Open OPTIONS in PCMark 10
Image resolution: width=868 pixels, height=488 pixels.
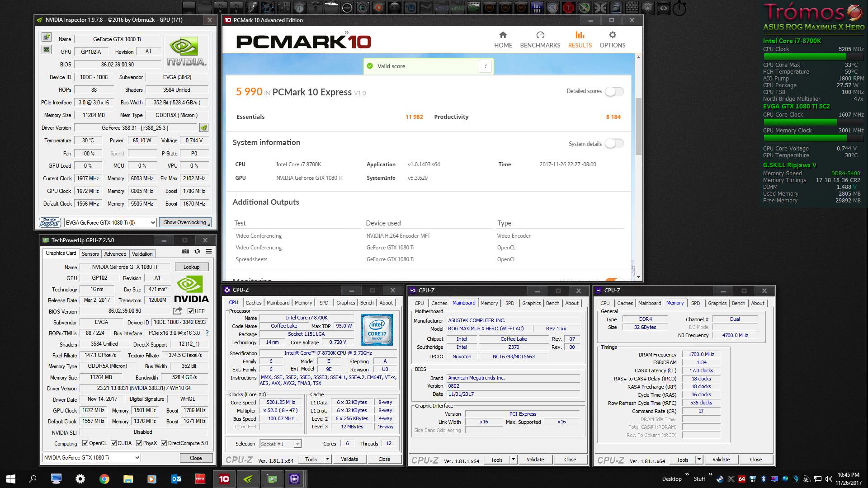[613, 40]
